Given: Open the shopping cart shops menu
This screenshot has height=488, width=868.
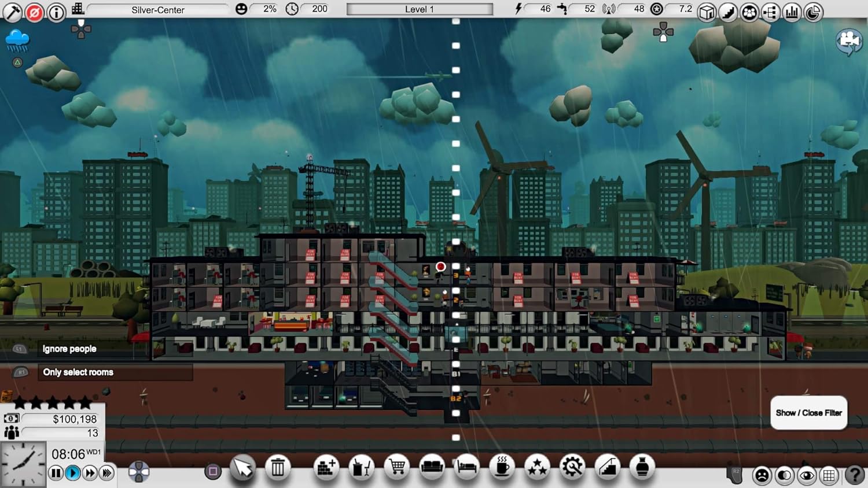Looking at the screenshot, I should 396,467.
